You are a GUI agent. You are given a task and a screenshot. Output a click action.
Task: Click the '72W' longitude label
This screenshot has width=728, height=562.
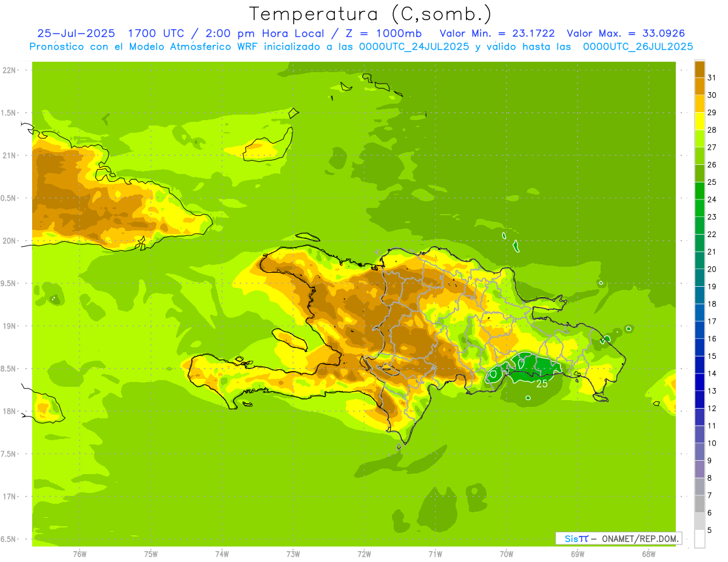(x=364, y=554)
